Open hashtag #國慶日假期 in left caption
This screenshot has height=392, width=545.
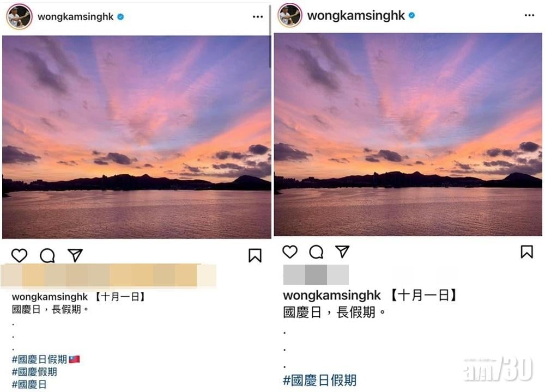pyautogui.click(x=39, y=359)
